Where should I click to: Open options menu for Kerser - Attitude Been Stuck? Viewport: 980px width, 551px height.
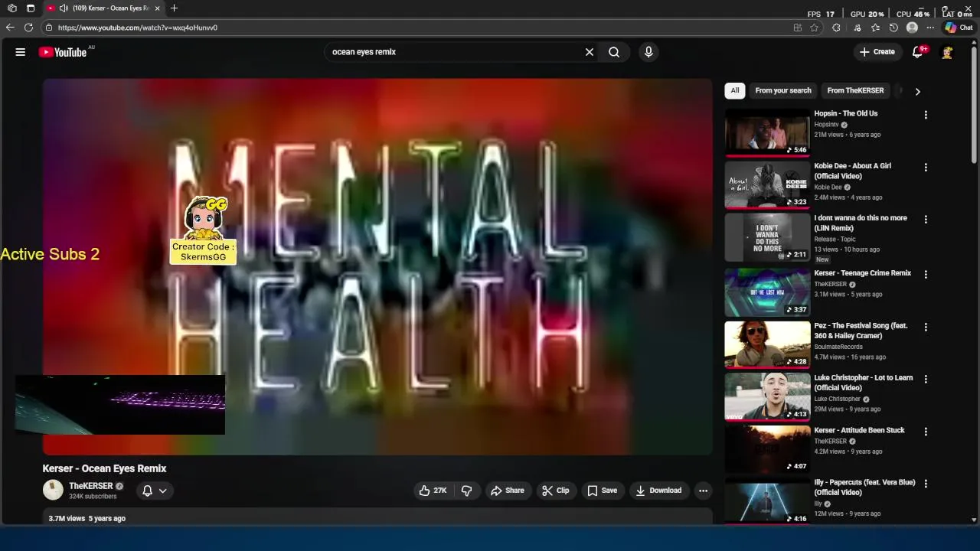pyautogui.click(x=926, y=432)
